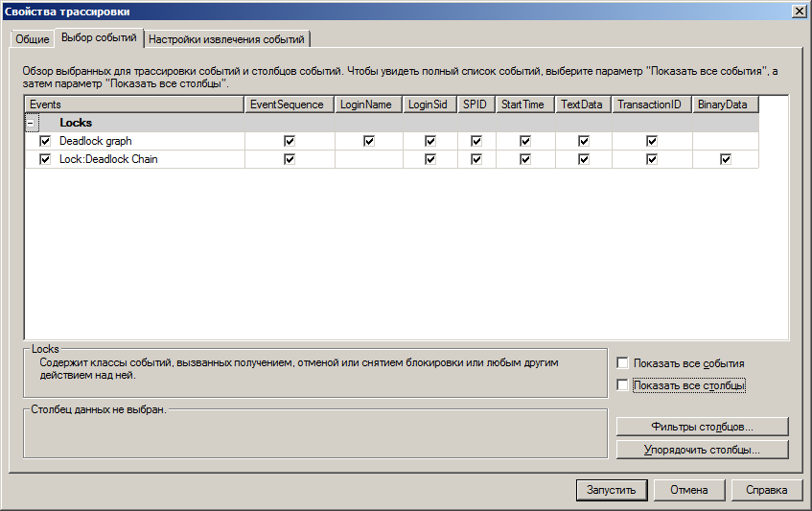The width and height of the screenshot is (812, 511).
Task: Switch to the "Общие" tab
Action: pos(32,39)
